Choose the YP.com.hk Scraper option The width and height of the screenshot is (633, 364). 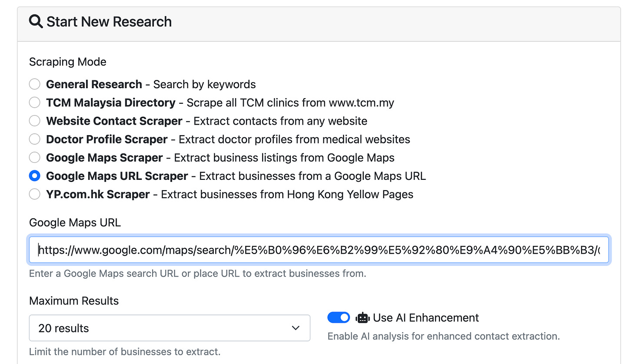[x=34, y=194]
